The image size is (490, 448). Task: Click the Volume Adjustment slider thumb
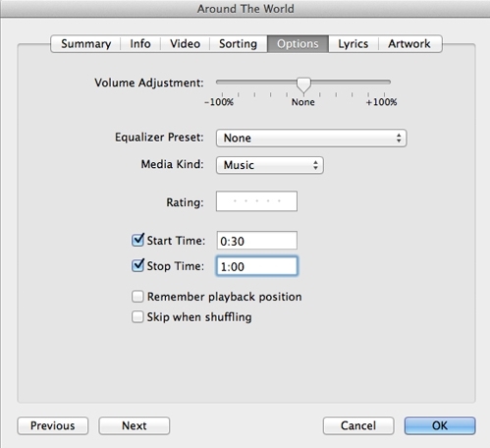[303, 84]
